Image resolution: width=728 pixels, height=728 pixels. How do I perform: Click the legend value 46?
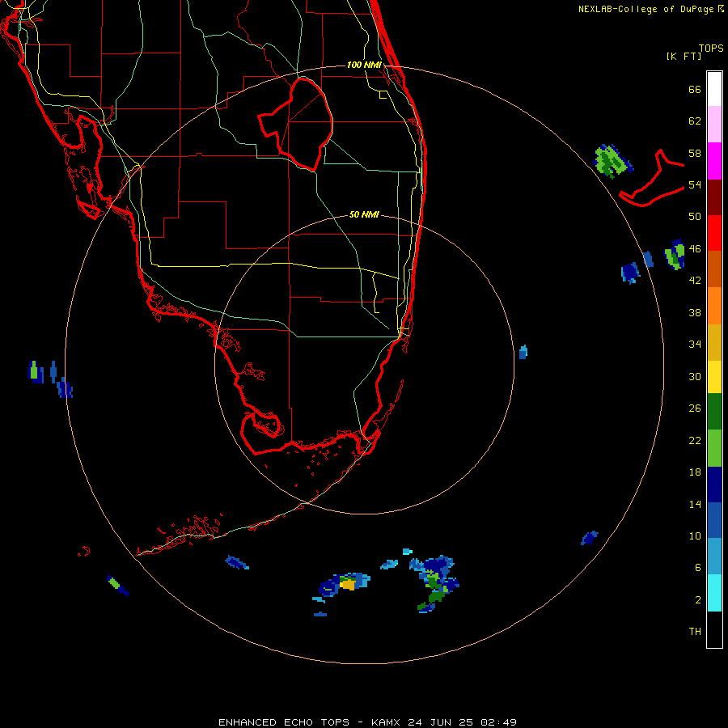point(695,249)
